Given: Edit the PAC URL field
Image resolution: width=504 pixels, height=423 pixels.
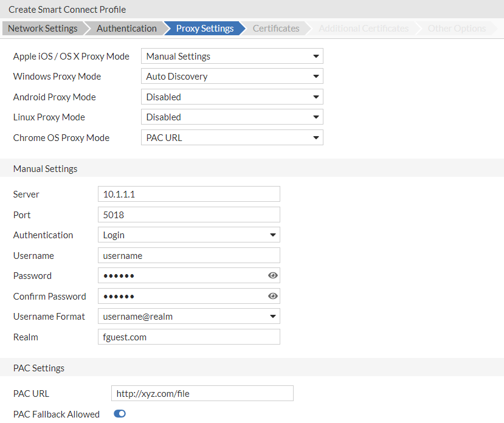Looking at the screenshot, I should 202,394.
